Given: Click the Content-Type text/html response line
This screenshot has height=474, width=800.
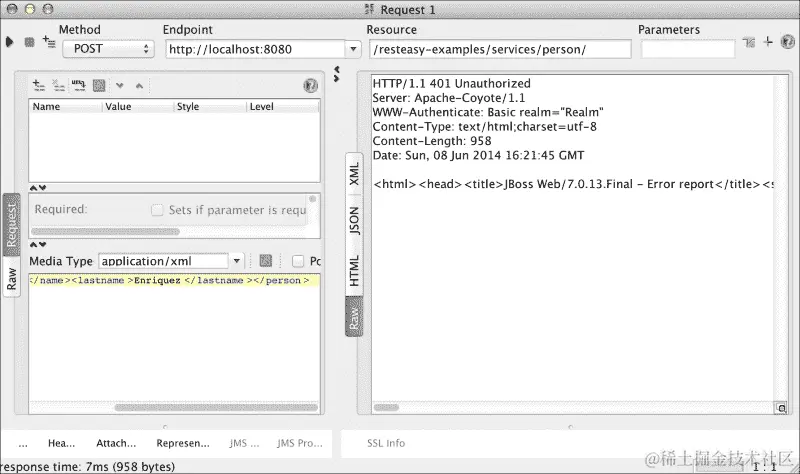Looking at the screenshot, I should [x=484, y=126].
